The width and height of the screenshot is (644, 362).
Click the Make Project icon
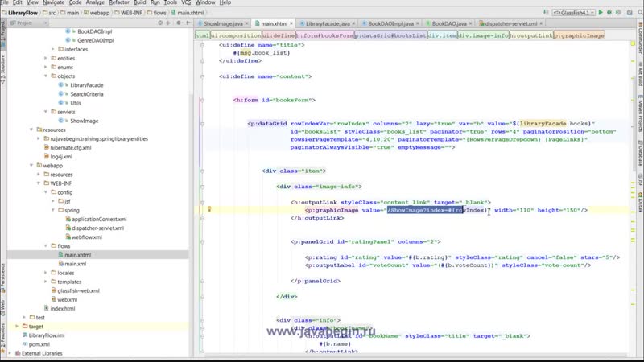[546, 13]
